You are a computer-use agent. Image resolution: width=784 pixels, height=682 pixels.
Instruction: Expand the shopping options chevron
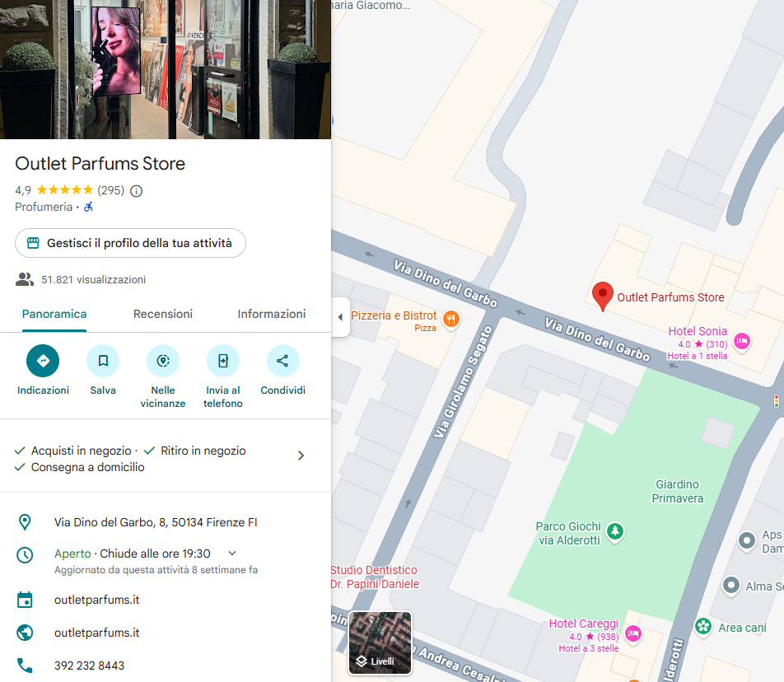pos(301,455)
